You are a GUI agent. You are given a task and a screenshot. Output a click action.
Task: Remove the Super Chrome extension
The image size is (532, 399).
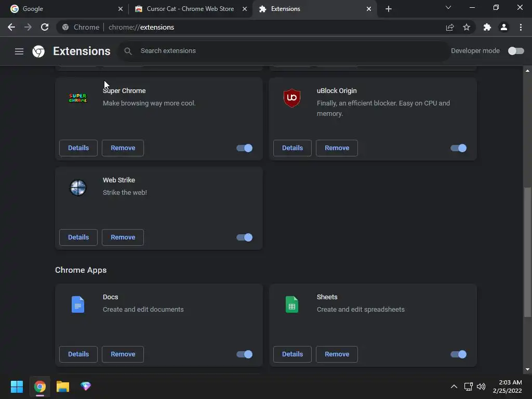pyautogui.click(x=123, y=148)
